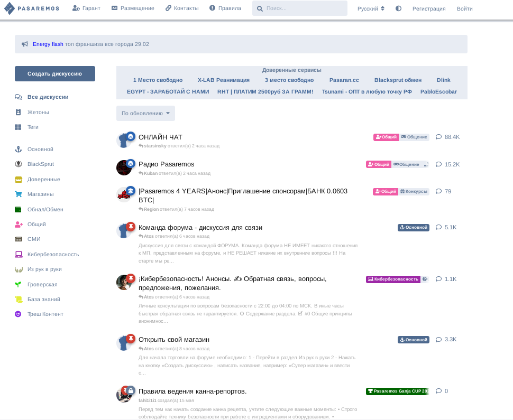
Task: Click the newspaper icon next to СМИ
Action: [18, 239]
